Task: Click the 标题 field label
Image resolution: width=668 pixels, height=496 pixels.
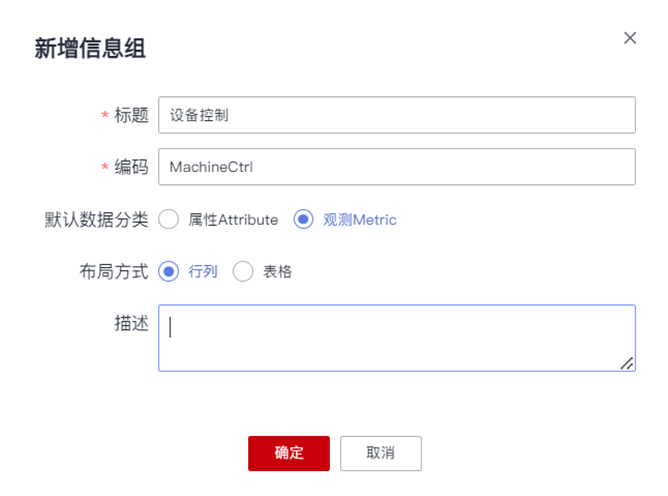Action: coord(132,115)
